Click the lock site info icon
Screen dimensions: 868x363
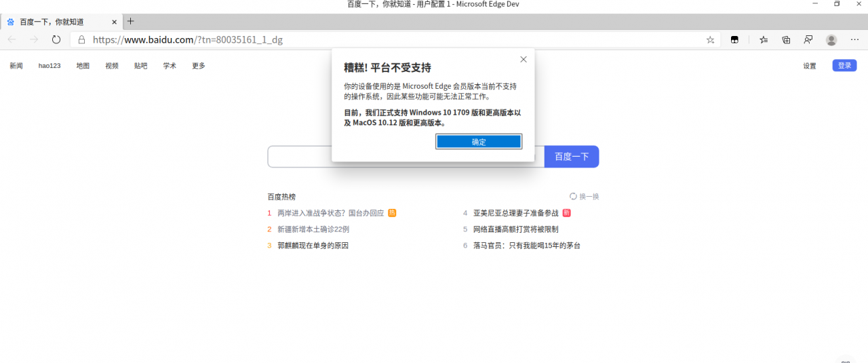point(81,40)
